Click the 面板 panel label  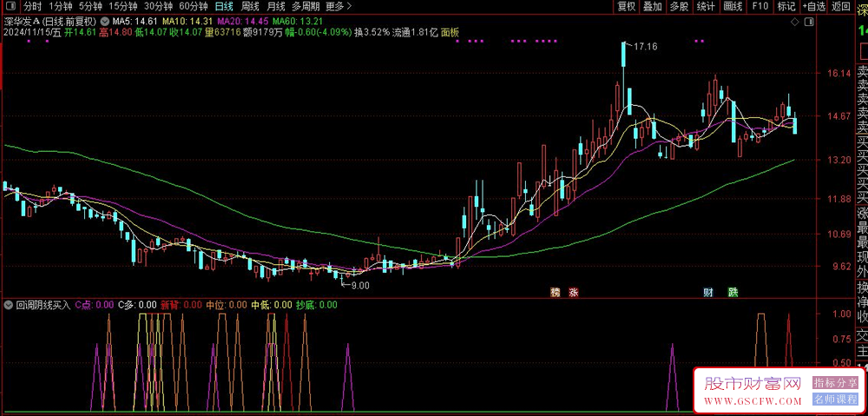[x=450, y=33]
